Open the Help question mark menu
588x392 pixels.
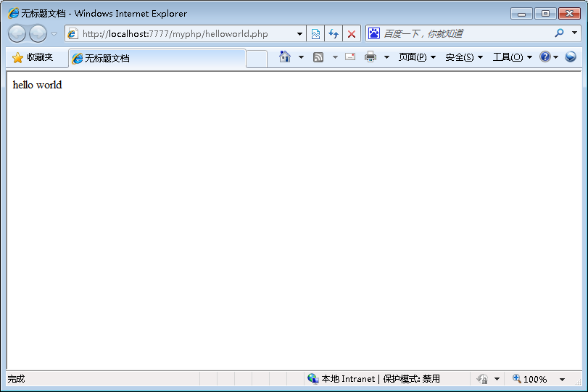coord(549,57)
